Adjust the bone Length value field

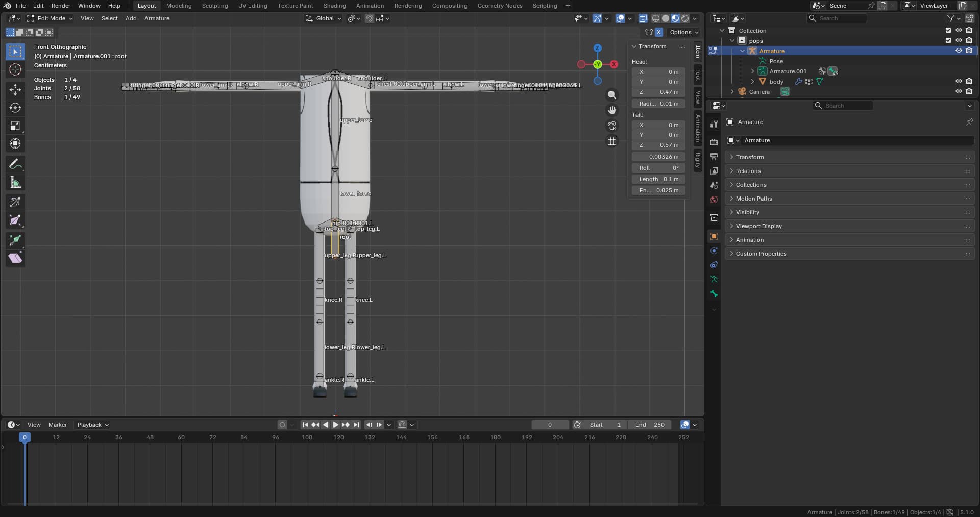[658, 179]
